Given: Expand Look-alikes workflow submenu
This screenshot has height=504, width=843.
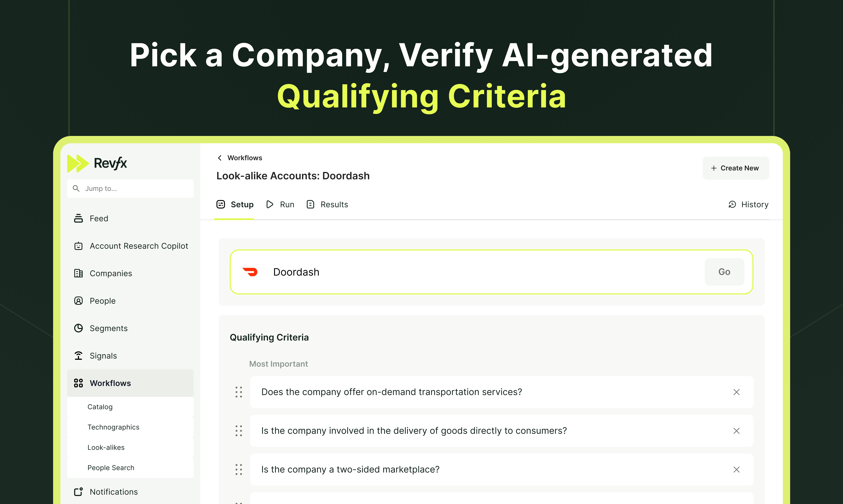Looking at the screenshot, I should [x=107, y=447].
